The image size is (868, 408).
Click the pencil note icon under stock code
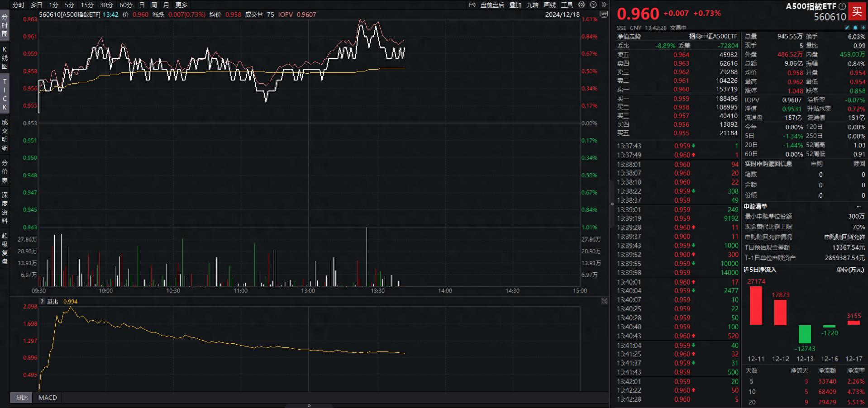847,28
